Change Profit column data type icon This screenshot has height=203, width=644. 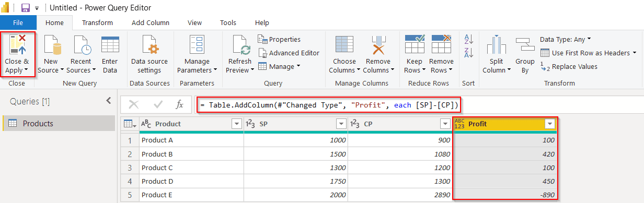click(459, 124)
